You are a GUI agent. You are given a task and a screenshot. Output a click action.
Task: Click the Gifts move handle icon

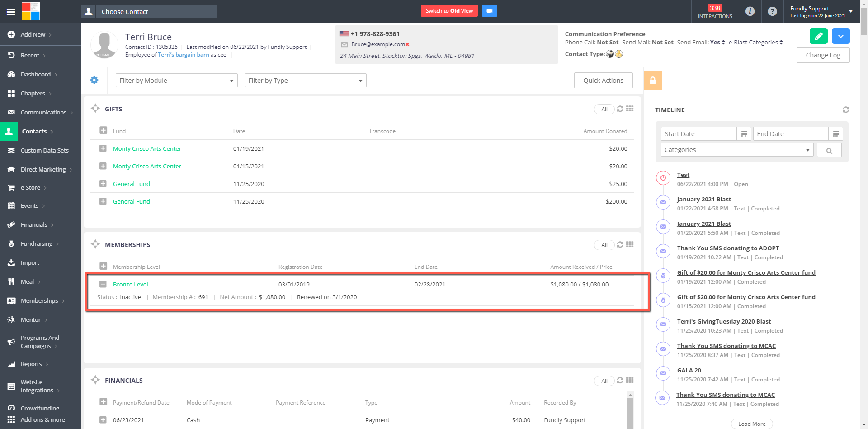click(x=95, y=109)
